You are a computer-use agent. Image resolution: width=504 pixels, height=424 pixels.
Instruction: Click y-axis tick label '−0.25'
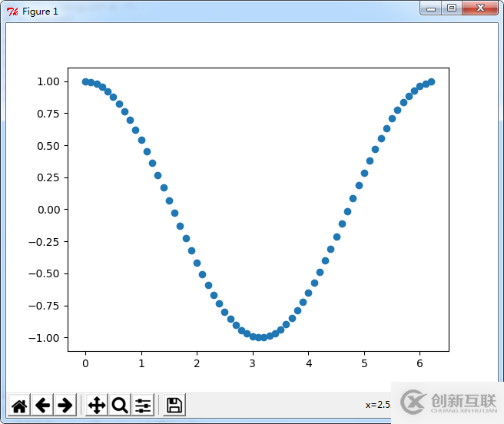[44, 242]
